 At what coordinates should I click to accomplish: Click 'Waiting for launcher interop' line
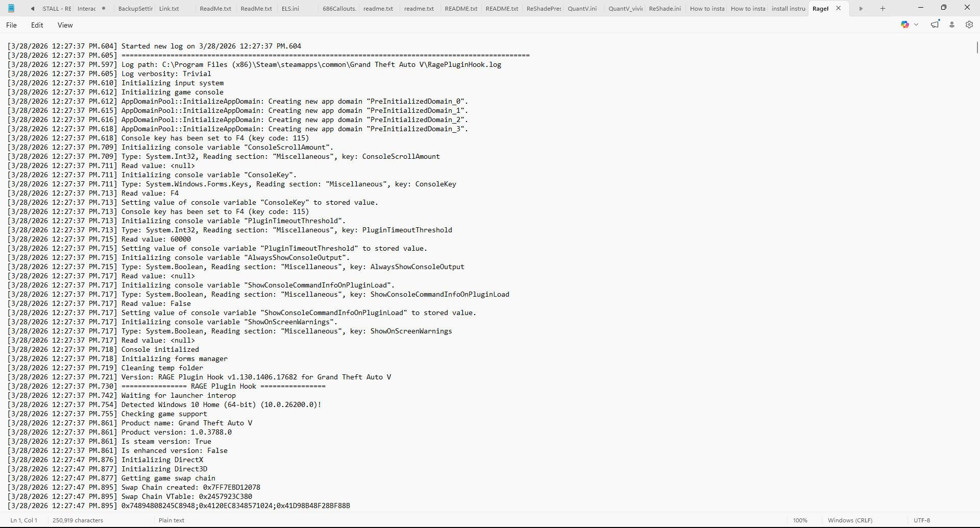[121, 395]
